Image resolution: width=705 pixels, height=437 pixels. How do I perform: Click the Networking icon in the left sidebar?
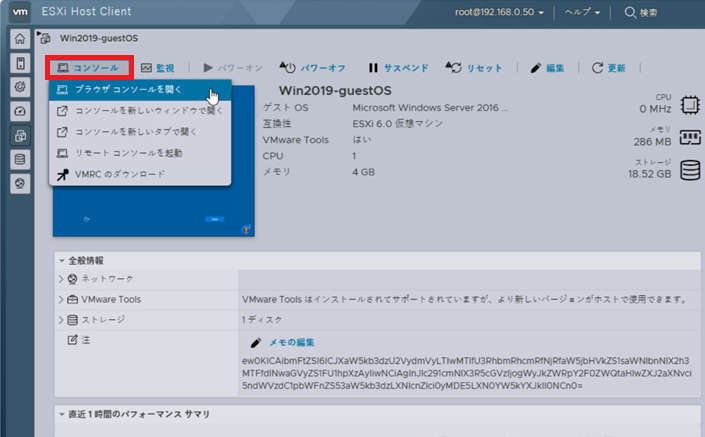pos(19,184)
